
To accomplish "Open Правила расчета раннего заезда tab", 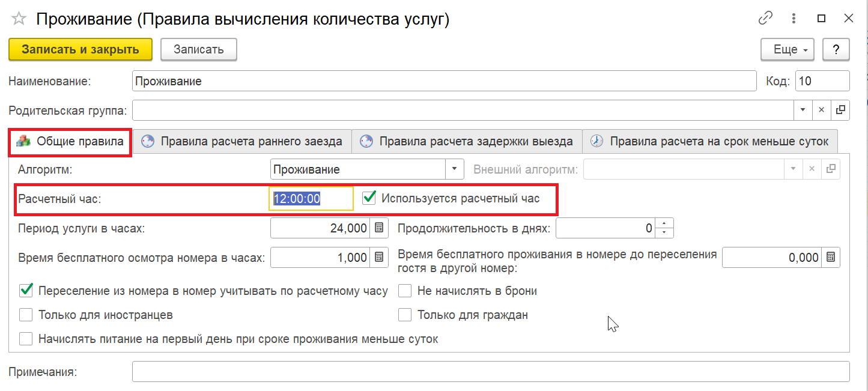I will [242, 142].
